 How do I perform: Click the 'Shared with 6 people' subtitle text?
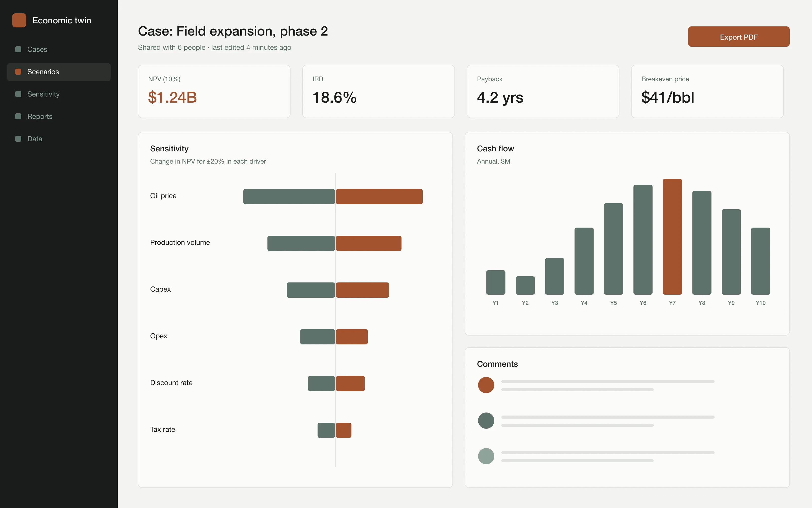pos(172,47)
